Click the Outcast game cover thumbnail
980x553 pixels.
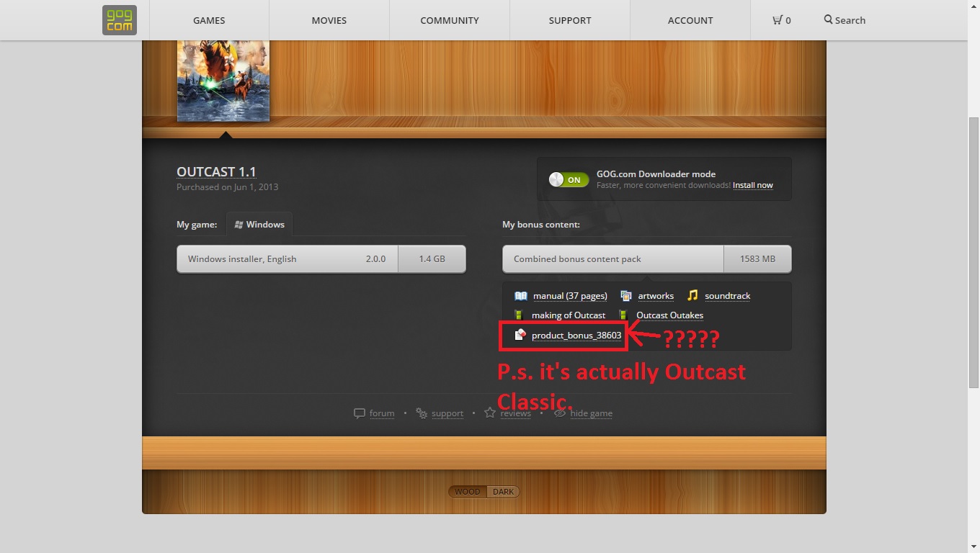pyautogui.click(x=223, y=81)
